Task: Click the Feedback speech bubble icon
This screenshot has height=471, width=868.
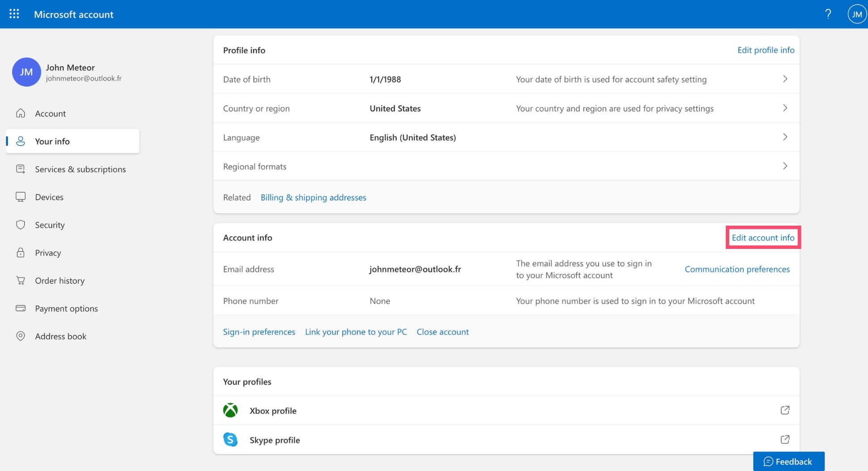Action: tap(768, 462)
